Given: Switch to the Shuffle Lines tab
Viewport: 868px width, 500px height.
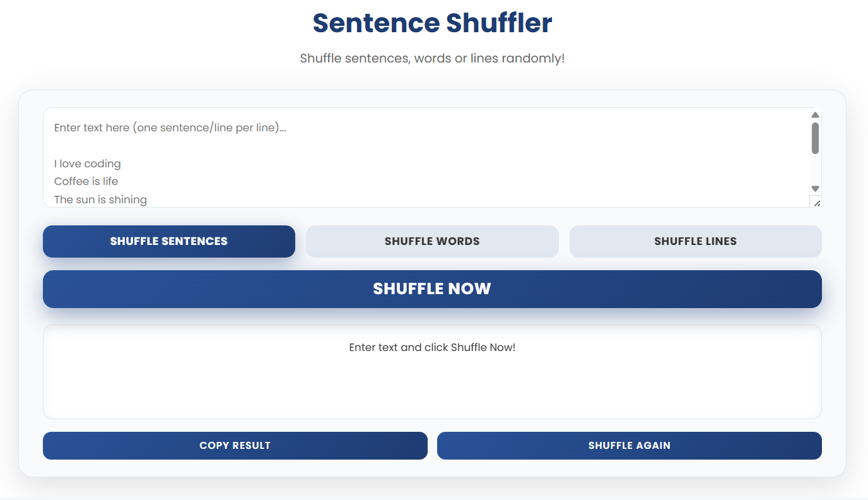Looking at the screenshot, I should pos(695,241).
